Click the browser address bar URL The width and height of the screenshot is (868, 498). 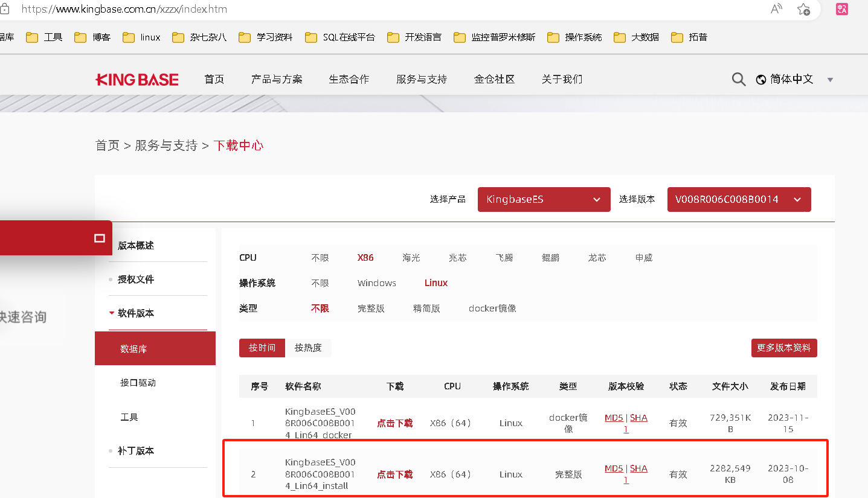click(x=124, y=9)
